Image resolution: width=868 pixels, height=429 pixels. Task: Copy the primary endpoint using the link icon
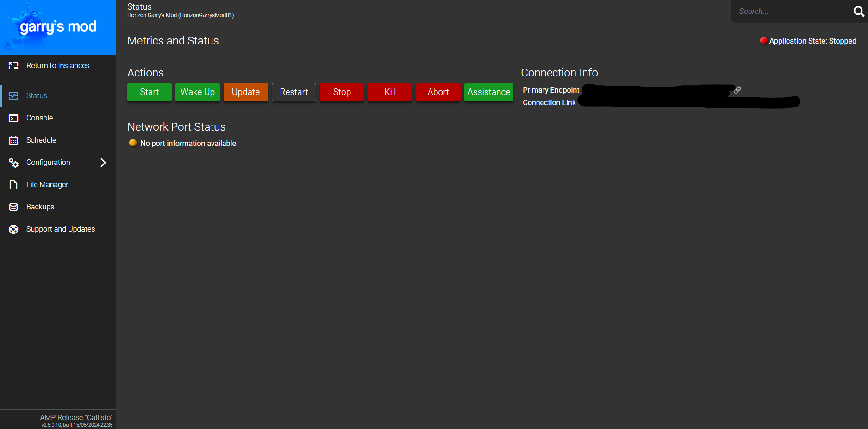coord(737,90)
